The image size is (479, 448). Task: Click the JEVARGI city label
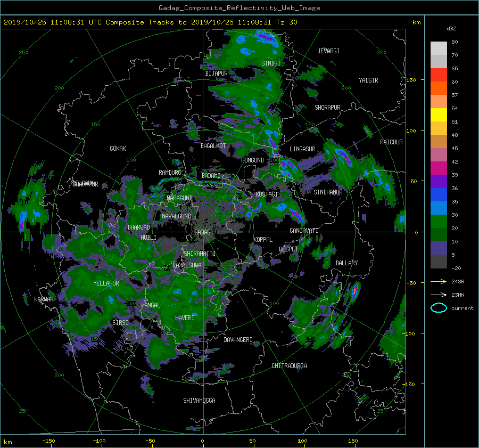tap(328, 51)
